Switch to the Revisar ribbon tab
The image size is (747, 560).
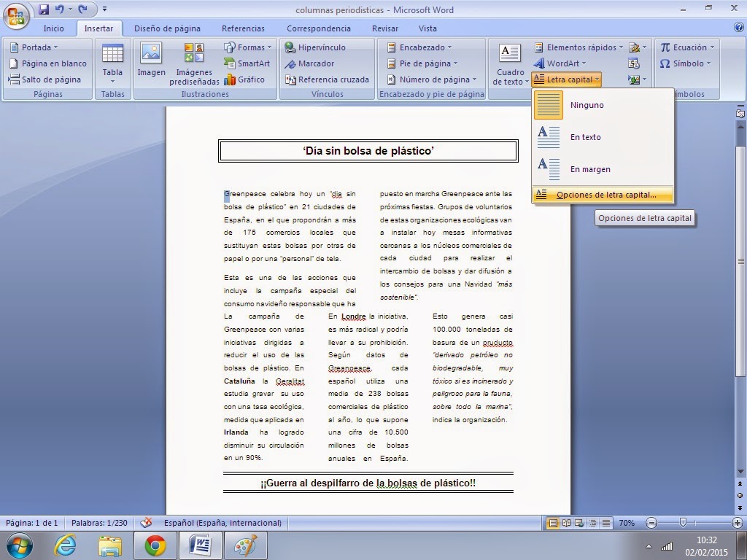(x=384, y=28)
